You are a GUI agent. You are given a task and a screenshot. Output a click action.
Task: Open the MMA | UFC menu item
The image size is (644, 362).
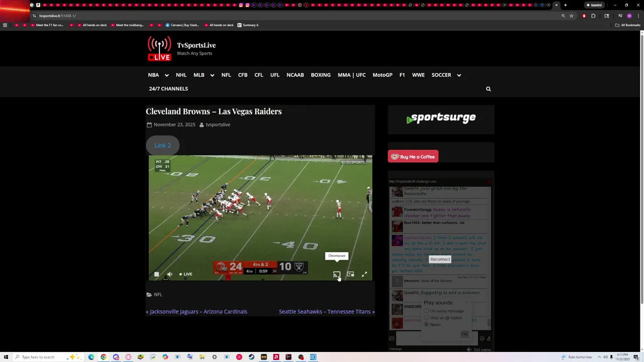352,75
